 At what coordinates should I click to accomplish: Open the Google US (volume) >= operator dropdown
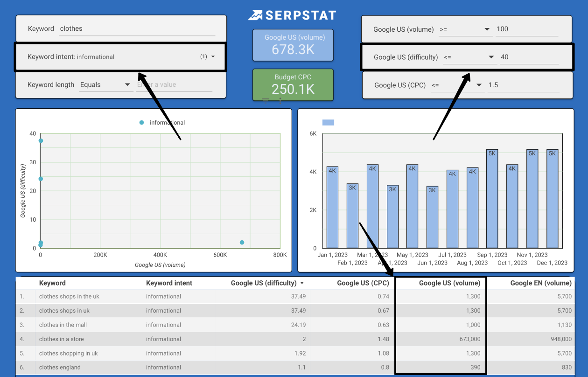[x=487, y=29]
